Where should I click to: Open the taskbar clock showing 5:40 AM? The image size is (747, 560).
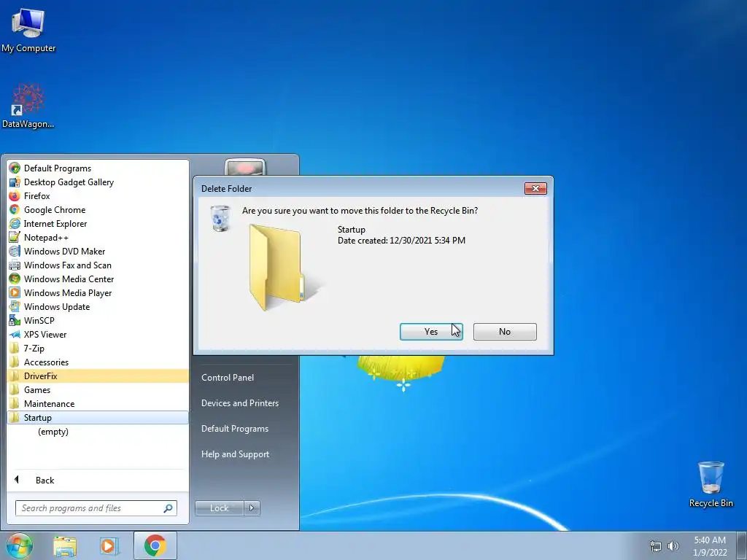710,546
